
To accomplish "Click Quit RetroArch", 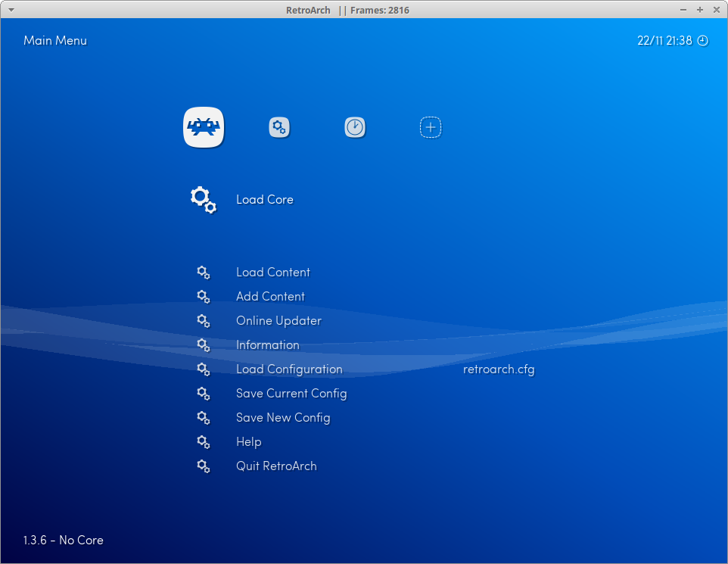I will (276, 466).
